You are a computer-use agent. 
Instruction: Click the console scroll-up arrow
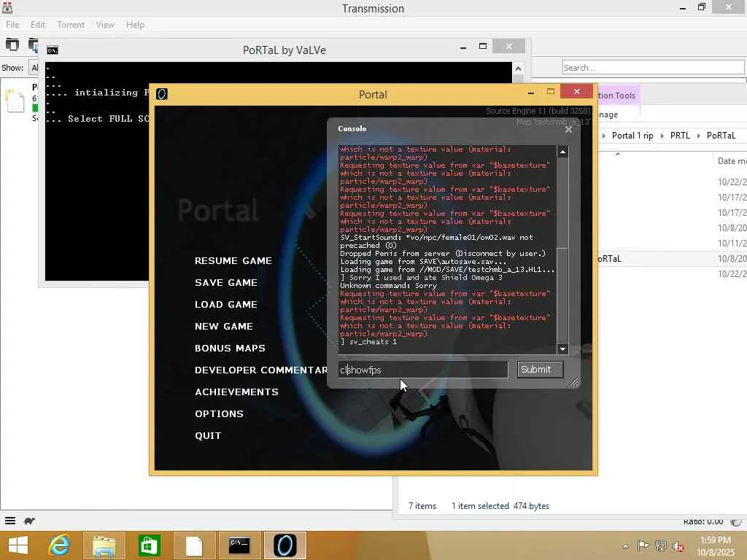click(x=562, y=152)
